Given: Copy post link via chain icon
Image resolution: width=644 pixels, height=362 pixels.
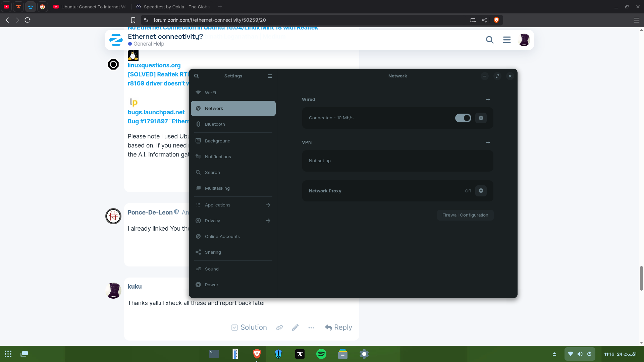Looking at the screenshot, I should tap(279, 327).
